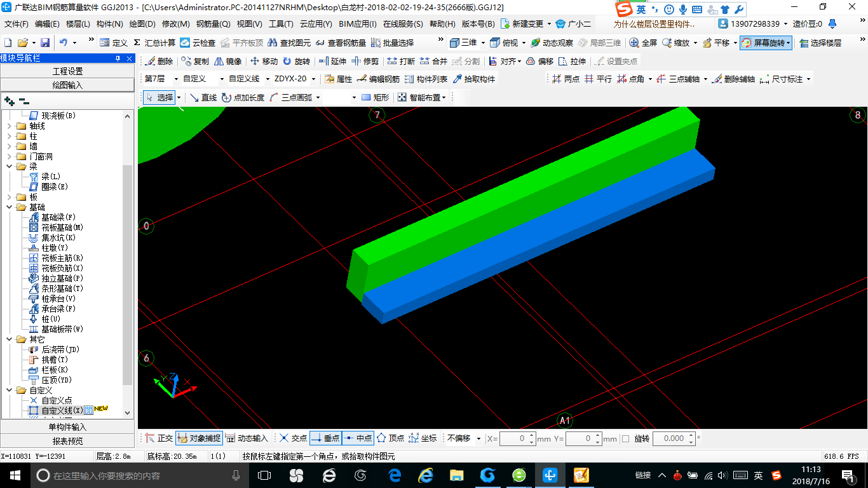Click the 屏幕旋转 button
The image size is (868, 488).
pos(766,43)
